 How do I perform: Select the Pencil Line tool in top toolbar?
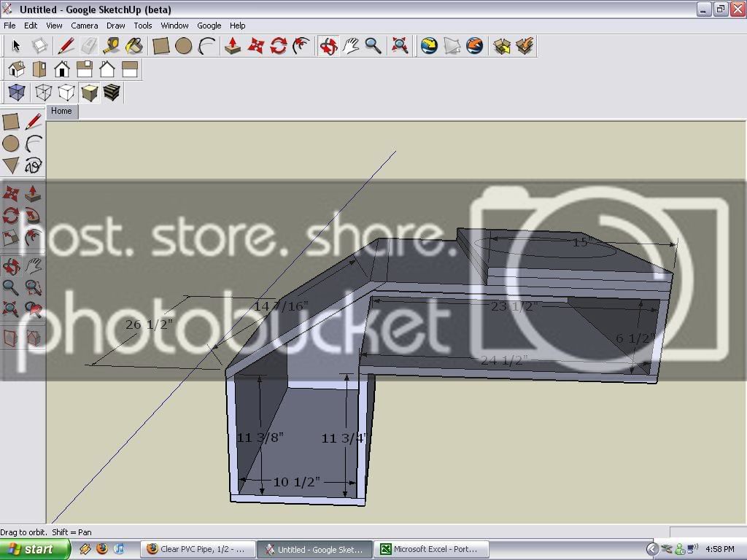[66, 46]
